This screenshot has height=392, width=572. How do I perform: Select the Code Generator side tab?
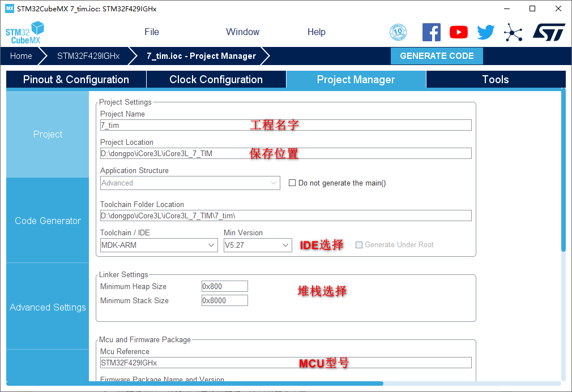pyautogui.click(x=48, y=221)
